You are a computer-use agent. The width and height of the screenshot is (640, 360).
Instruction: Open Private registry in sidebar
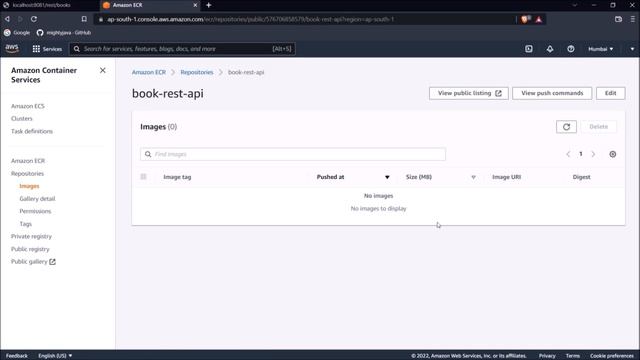click(x=31, y=236)
